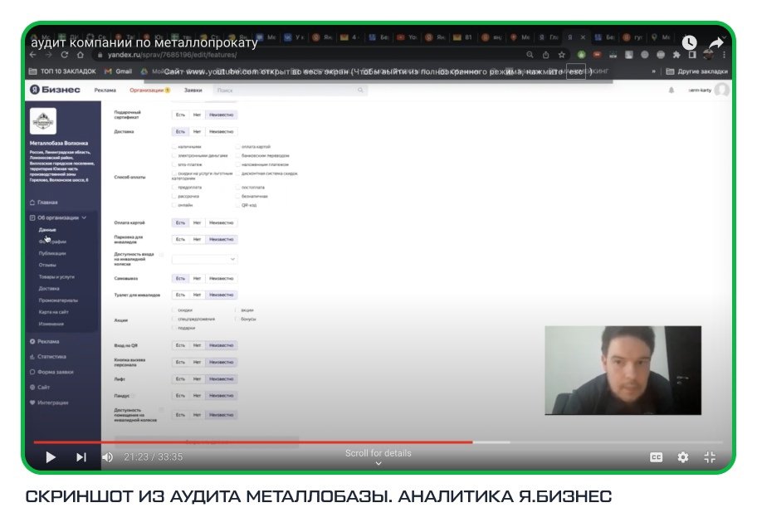The width and height of the screenshot is (757, 532).
Task: Check the QR-код payment checkbox
Action: pos(237,205)
